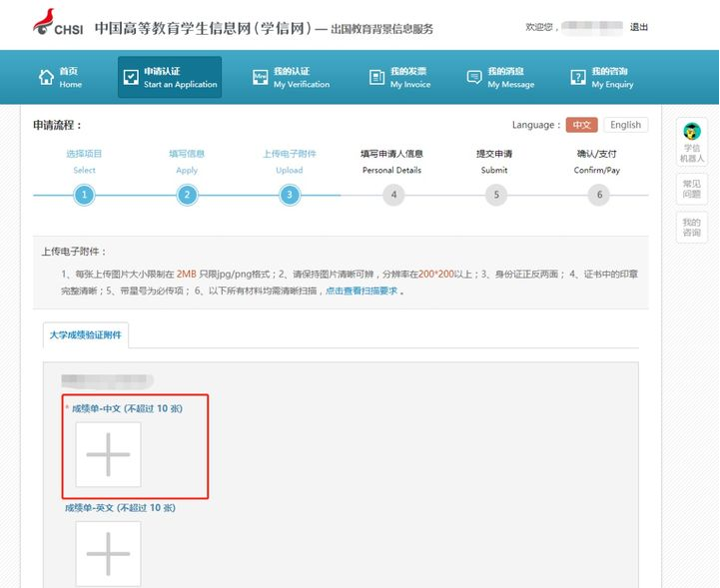Open the My Message section
Image resolution: width=720 pixels, height=588 pixels.
tap(500, 77)
